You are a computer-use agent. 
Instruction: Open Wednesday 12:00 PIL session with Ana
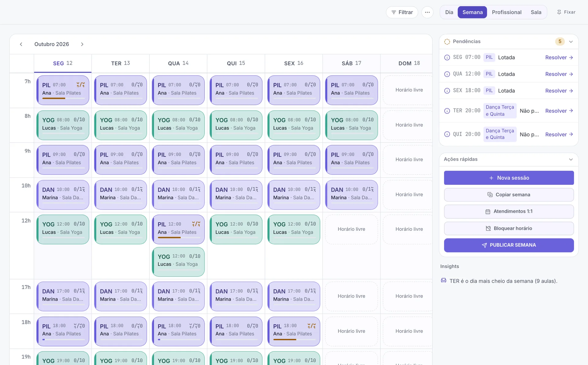click(178, 229)
